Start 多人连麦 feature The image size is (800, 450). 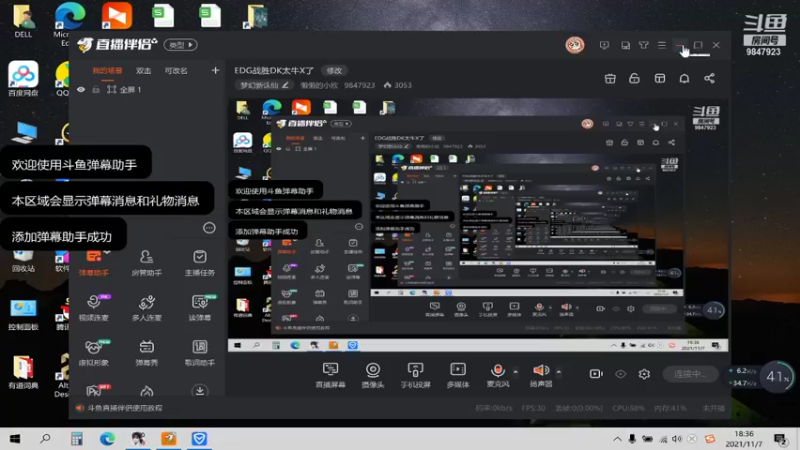pyautogui.click(x=146, y=308)
